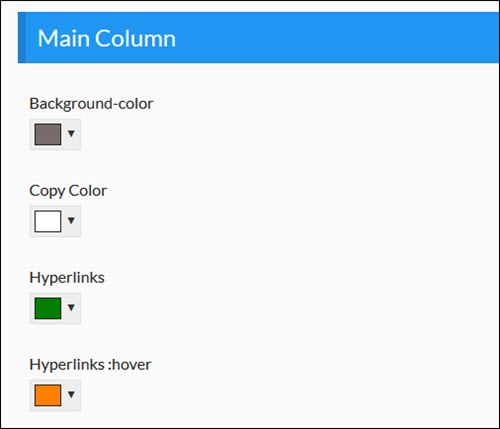Image resolution: width=500 pixels, height=429 pixels.
Task: Open the white Copy Color swatch
Action: pos(48,221)
